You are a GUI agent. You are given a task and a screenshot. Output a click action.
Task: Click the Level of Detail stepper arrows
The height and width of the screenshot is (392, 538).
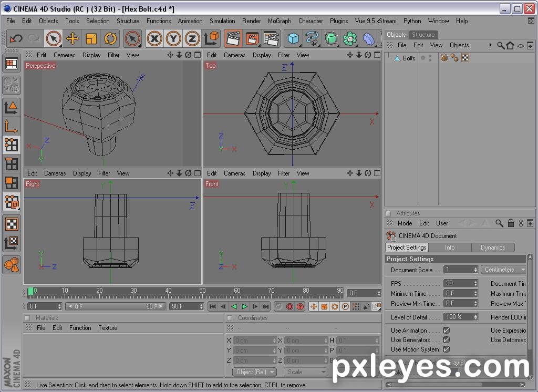click(x=475, y=317)
